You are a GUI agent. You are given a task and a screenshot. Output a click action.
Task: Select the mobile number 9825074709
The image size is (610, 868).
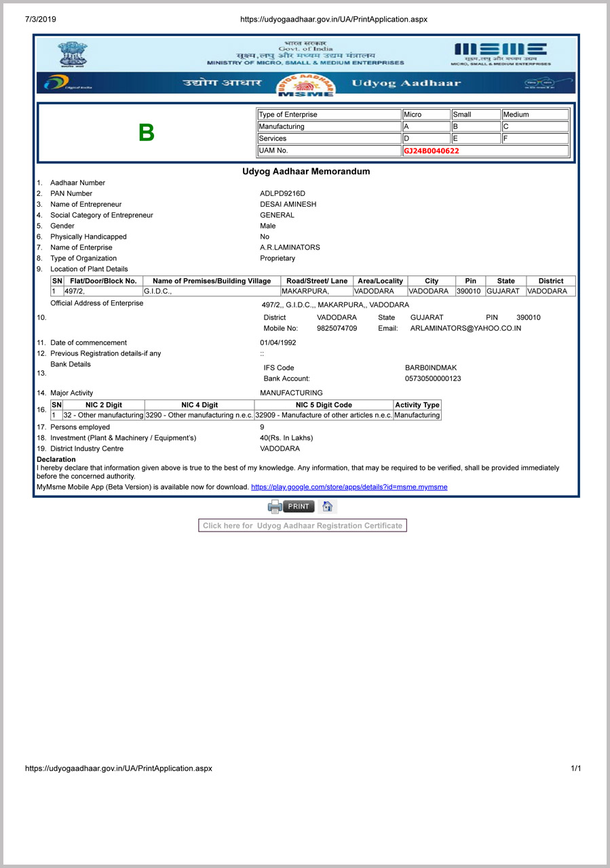pos(337,328)
